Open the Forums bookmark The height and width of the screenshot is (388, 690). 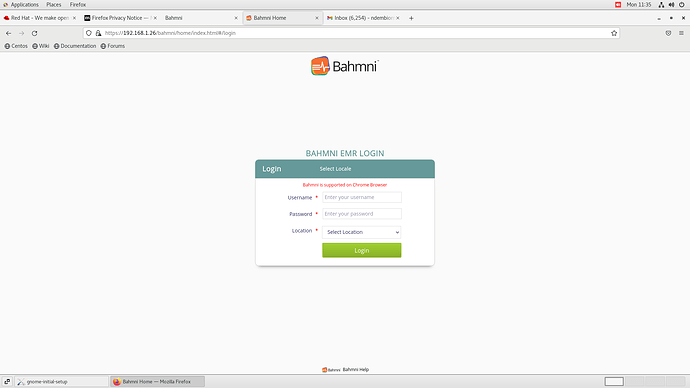113,46
